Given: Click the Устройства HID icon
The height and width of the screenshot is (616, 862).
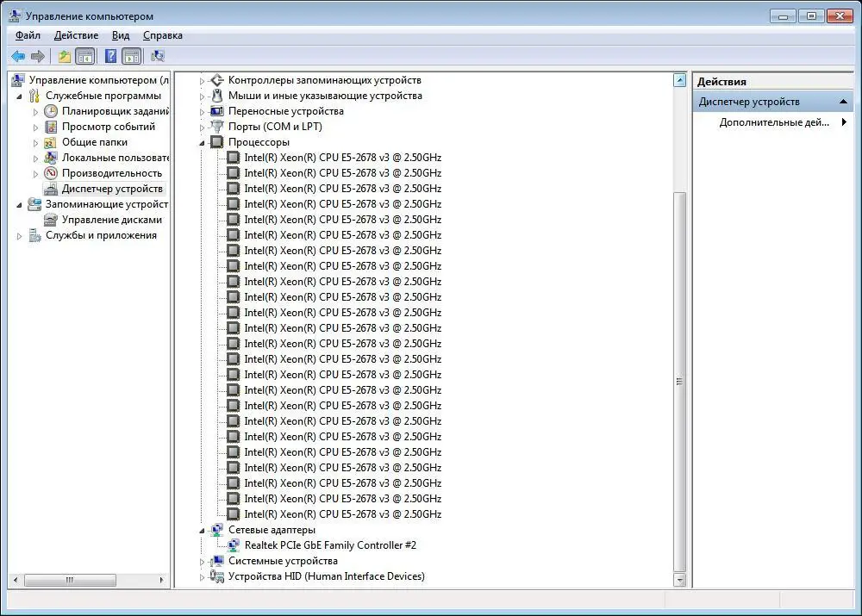Looking at the screenshot, I should [217, 576].
